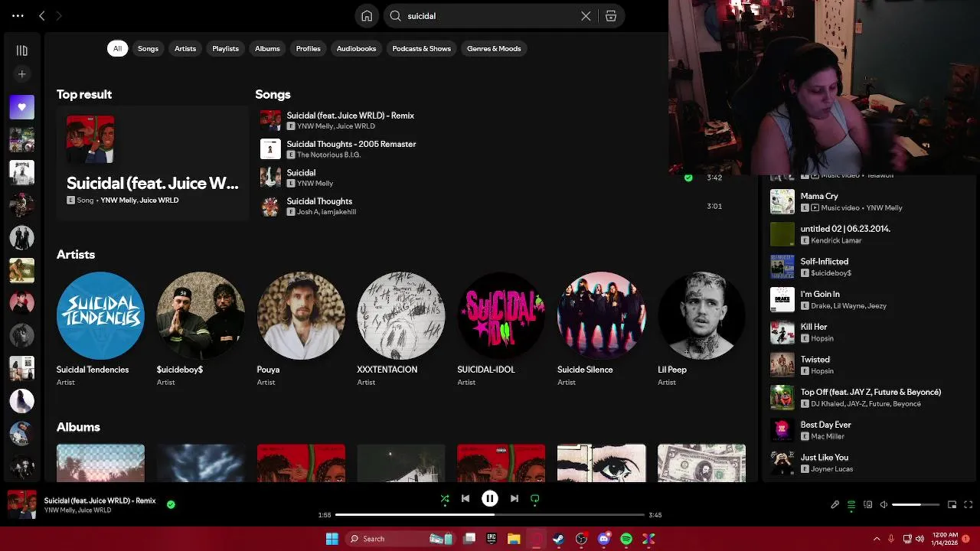Show hidden system tray icons chevron
980x551 pixels.
pos(877,539)
